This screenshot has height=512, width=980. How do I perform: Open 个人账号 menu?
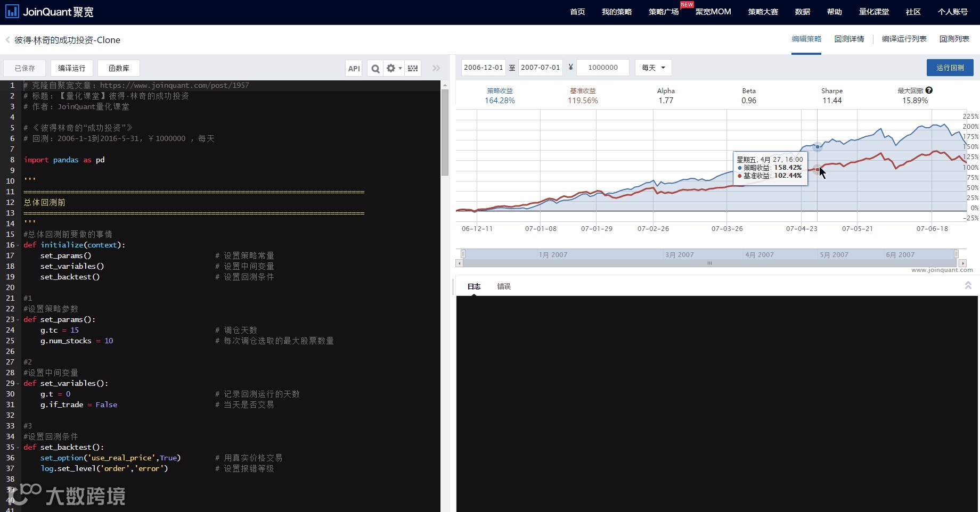click(x=953, y=12)
